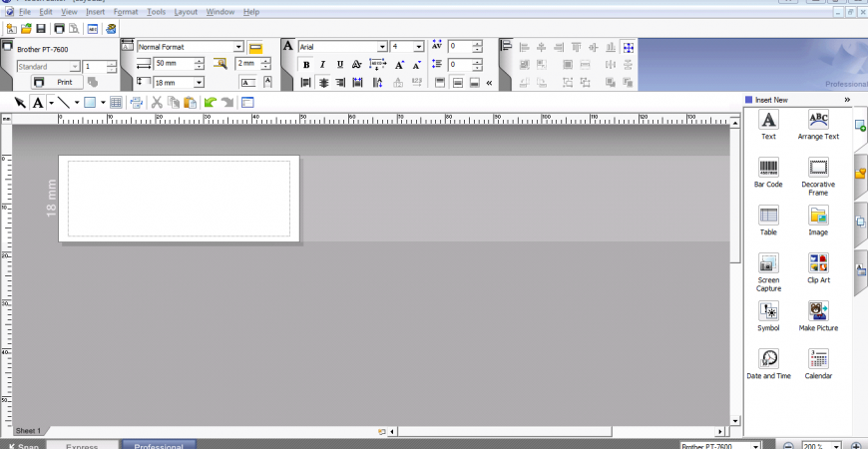The height and width of the screenshot is (449, 868).
Task: Choose the Make Picture icon
Action: 818,311
